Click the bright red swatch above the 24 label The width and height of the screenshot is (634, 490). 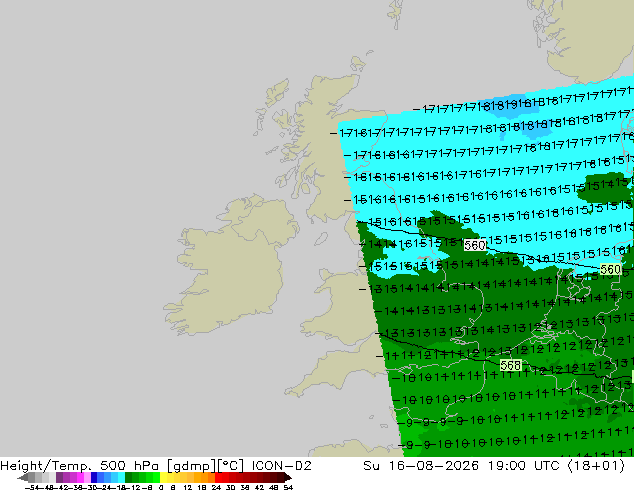tap(218, 477)
